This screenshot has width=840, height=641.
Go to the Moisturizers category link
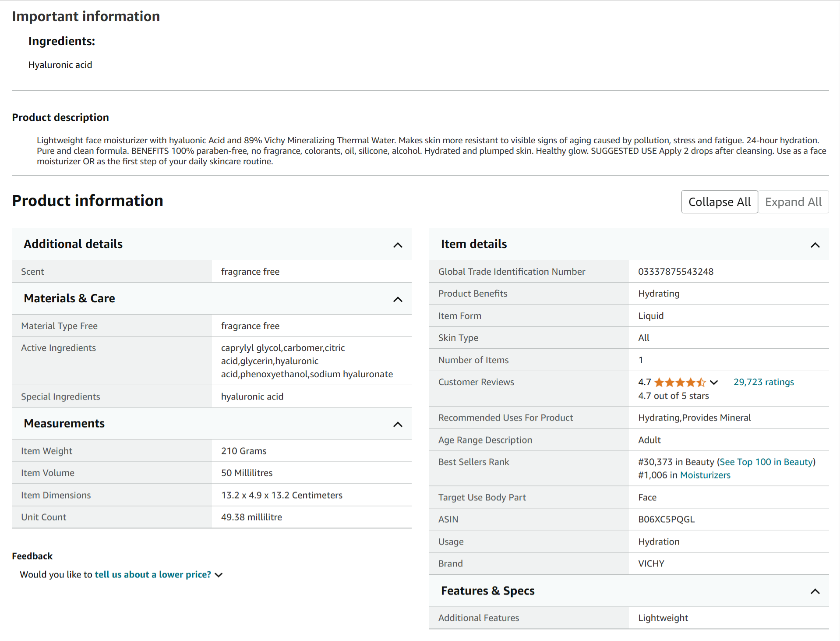(705, 475)
